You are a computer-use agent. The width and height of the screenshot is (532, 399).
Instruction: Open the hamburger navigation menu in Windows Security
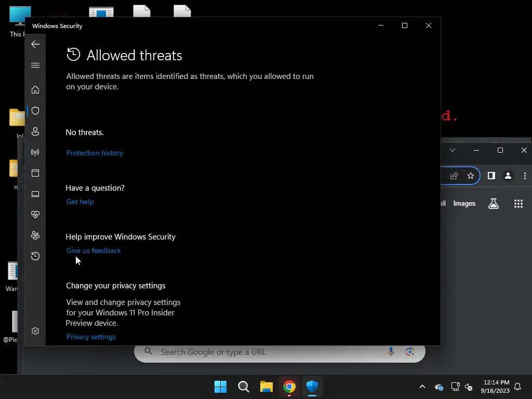(x=35, y=65)
